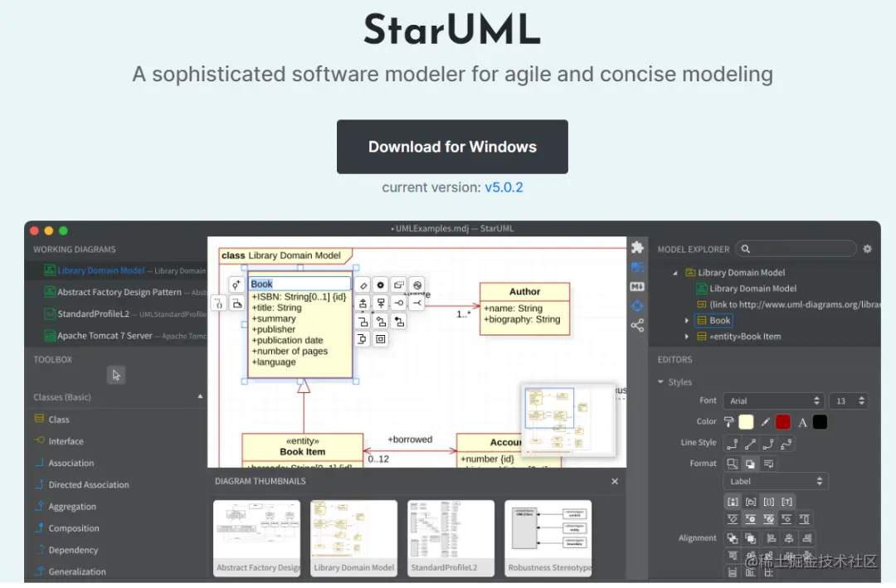
Task: Set oblique line style
Action: (x=750, y=444)
